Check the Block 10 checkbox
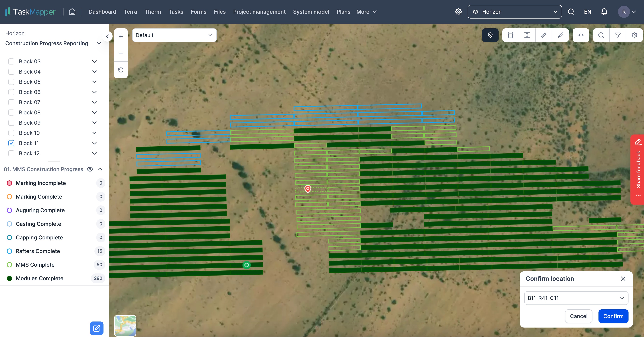 11,133
